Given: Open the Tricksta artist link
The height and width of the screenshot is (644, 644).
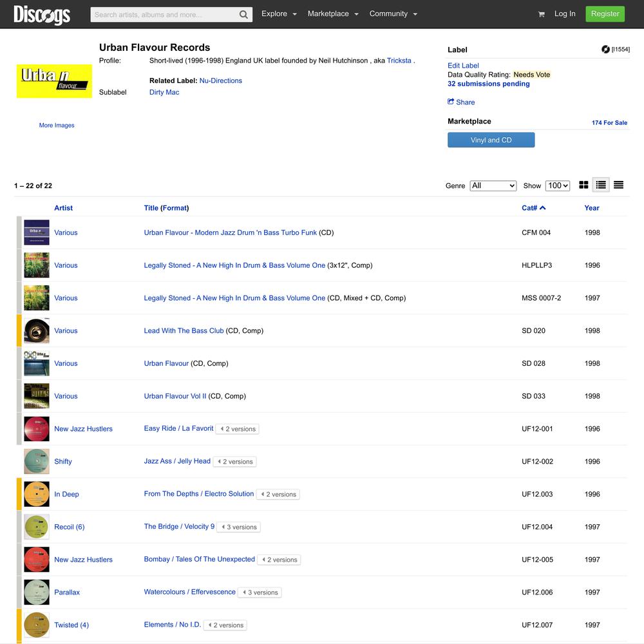Looking at the screenshot, I should (399, 61).
